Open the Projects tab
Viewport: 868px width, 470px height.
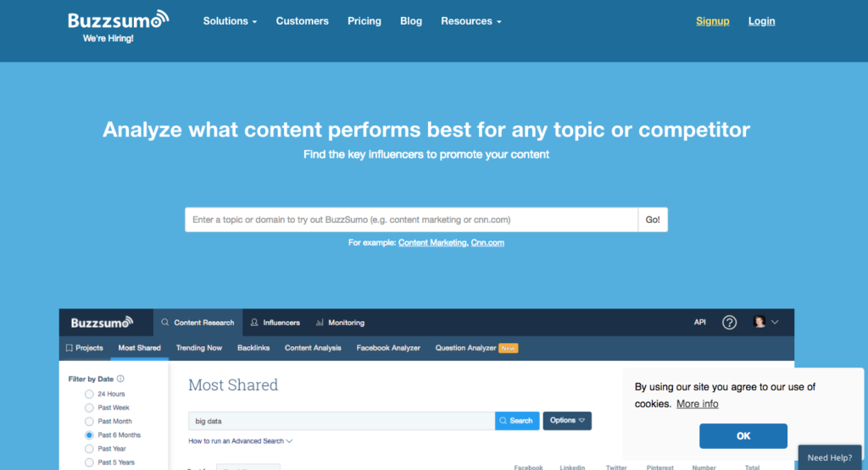coord(84,348)
